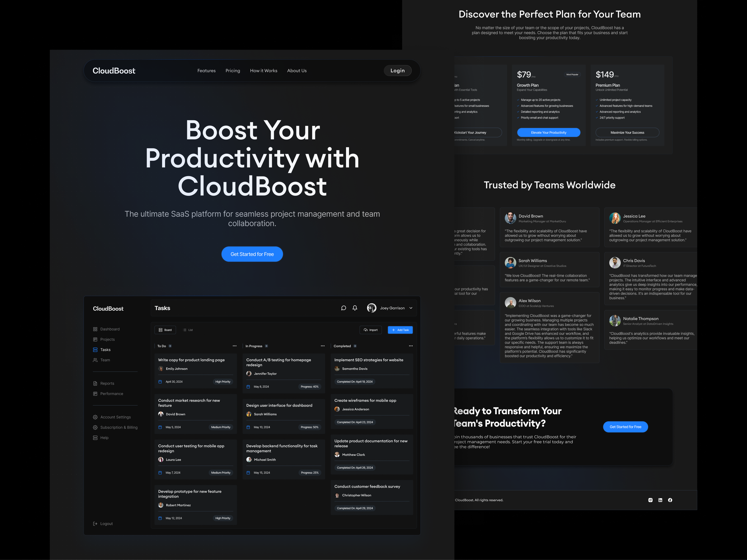Viewport: 747px width, 560px height.
Task: Click hero Get Started for Free button
Action: [252, 254]
